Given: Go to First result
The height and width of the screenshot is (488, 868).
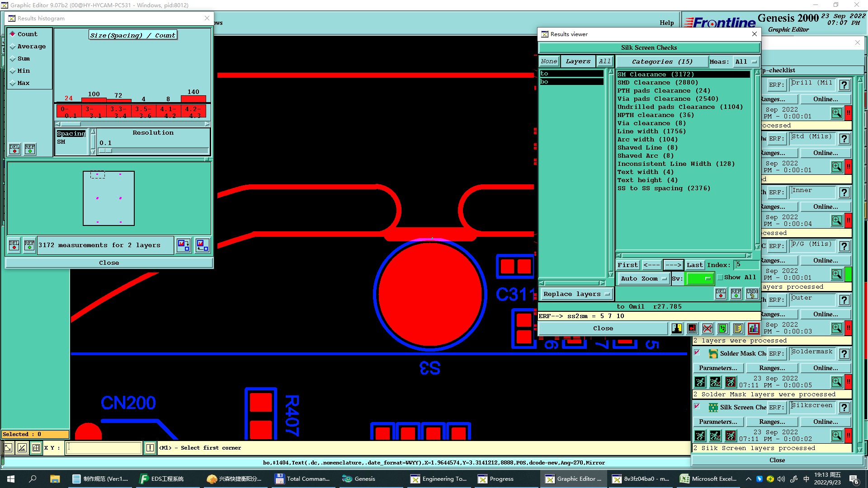Looking at the screenshot, I should (628, 265).
